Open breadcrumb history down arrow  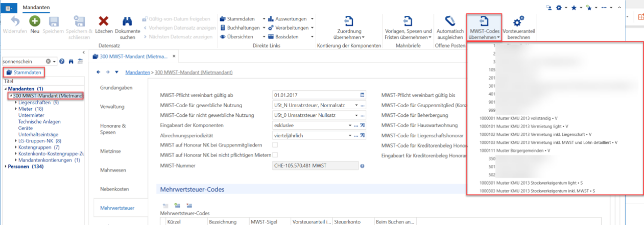pyautogui.click(x=116, y=72)
